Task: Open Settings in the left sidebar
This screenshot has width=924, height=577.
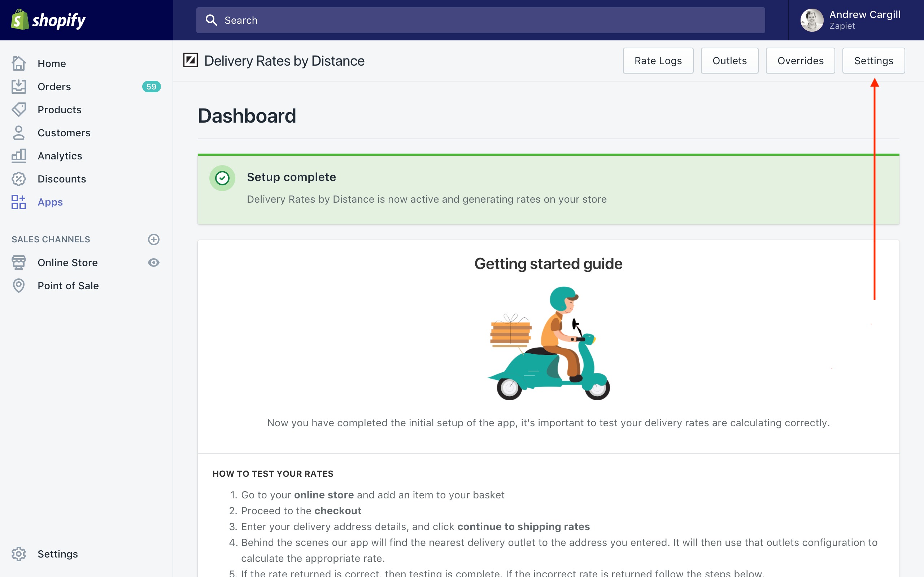Action: coord(57,554)
